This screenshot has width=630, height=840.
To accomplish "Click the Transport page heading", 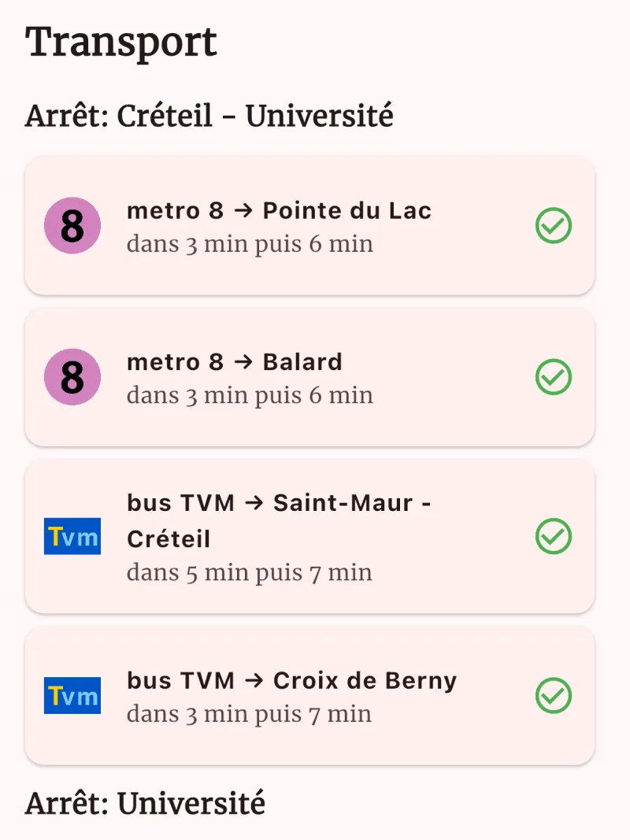I will (121, 43).
